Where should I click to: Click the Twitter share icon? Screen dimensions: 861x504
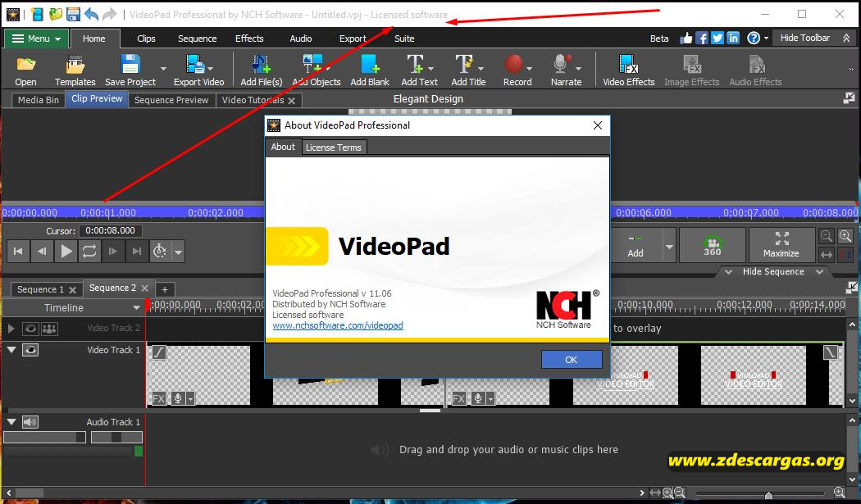click(x=717, y=38)
